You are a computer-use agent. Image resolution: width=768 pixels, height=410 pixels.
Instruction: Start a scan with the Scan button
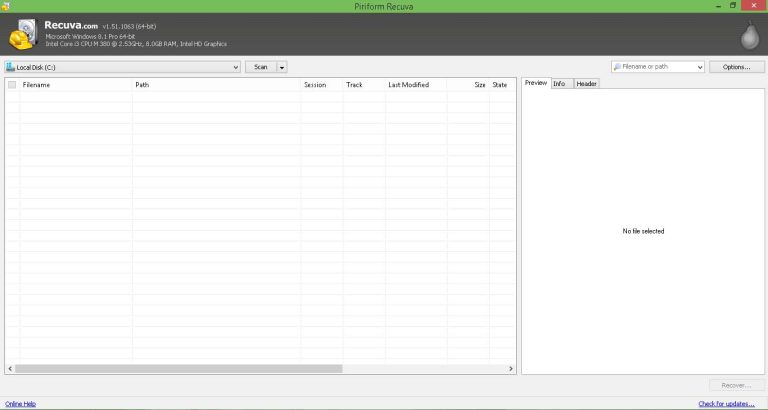click(x=261, y=67)
